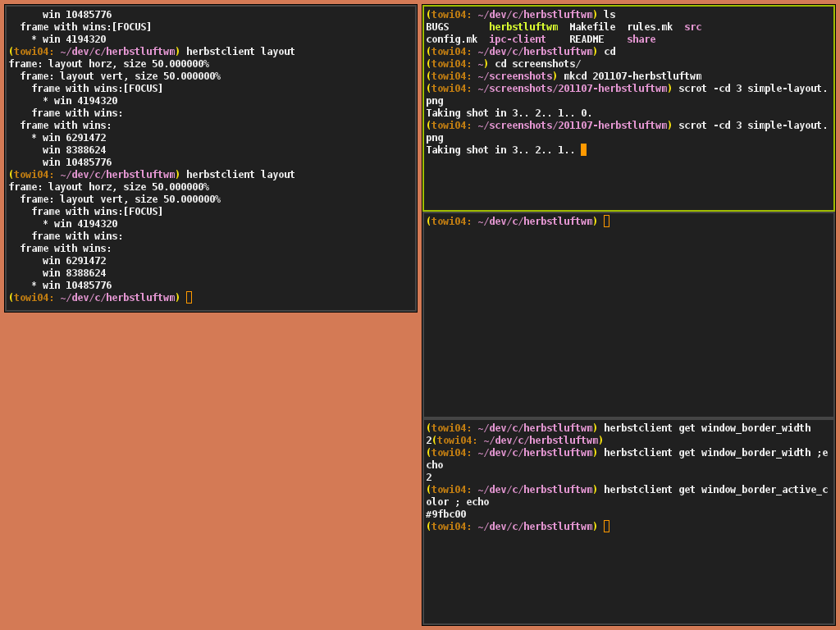
Task: Select the yellow herbstluftwm executable in ls output
Action: pos(523,27)
